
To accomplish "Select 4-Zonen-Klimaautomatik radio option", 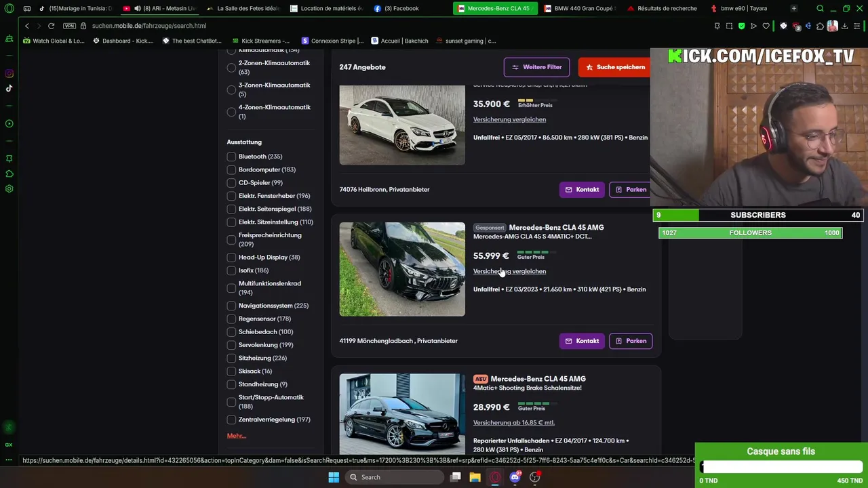I will click(x=231, y=112).
